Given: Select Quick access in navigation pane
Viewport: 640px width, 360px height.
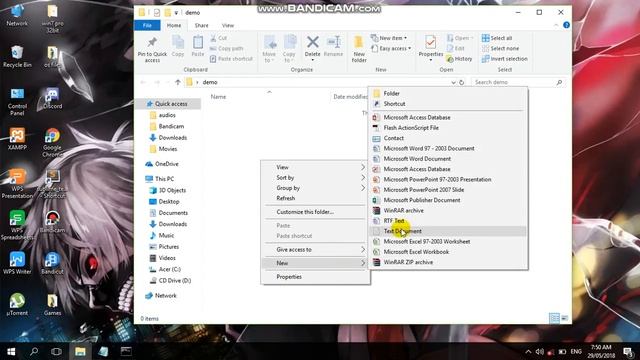Looking at the screenshot, I should (167, 104).
